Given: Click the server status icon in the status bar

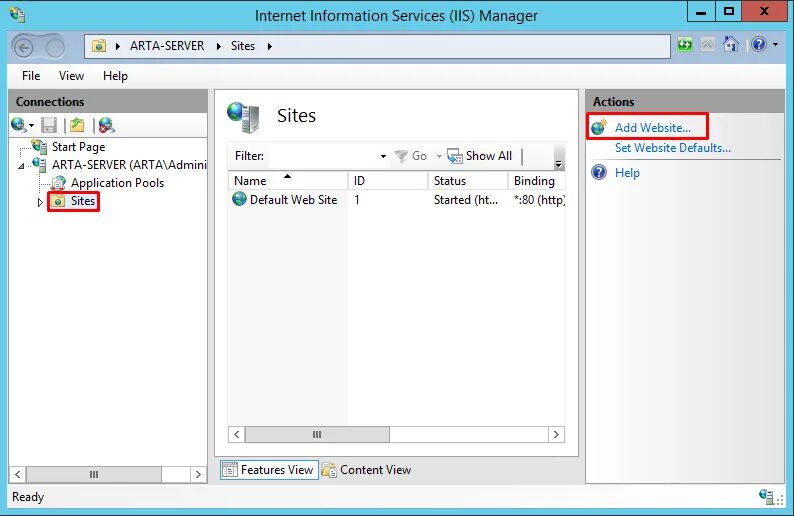Looking at the screenshot, I should (x=766, y=496).
